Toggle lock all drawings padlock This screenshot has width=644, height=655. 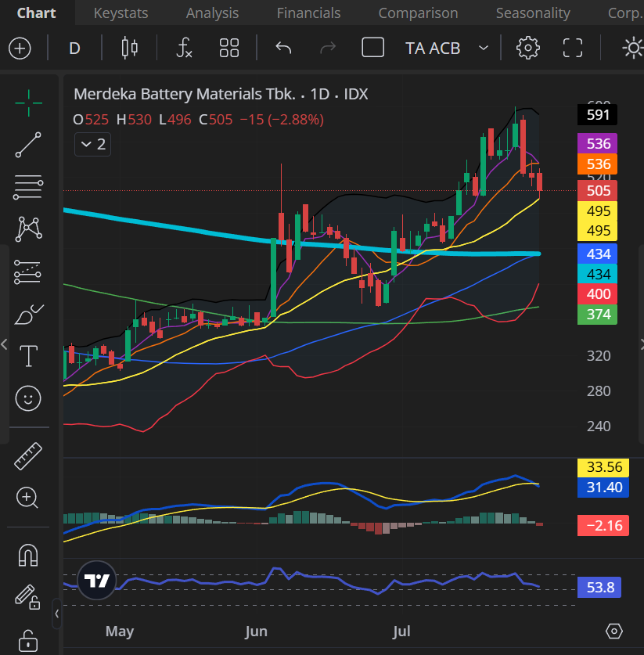point(28,640)
